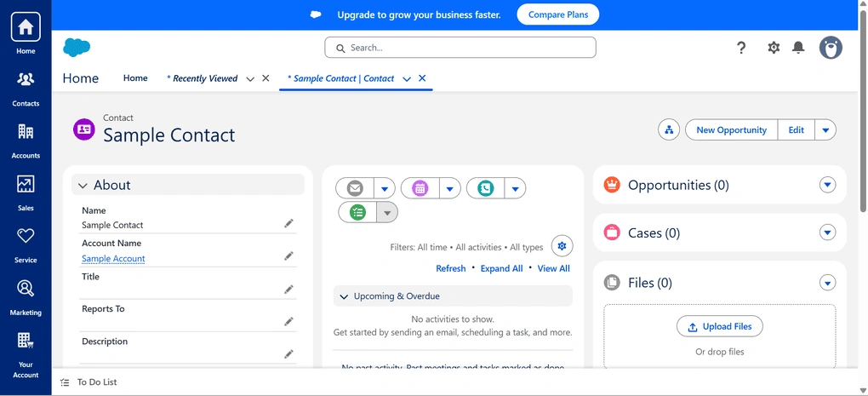Open the user avatar profile menu
Screen dimensions: 868x396
tap(831, 48)
